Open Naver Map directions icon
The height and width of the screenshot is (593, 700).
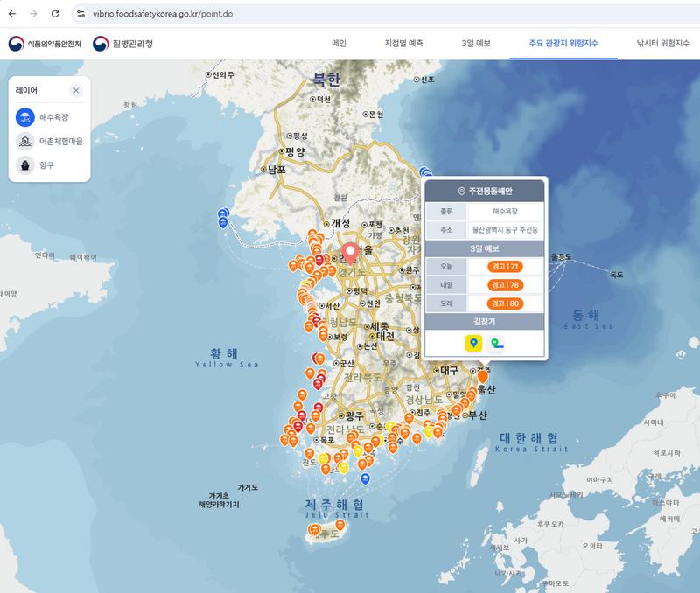point(496,344)
